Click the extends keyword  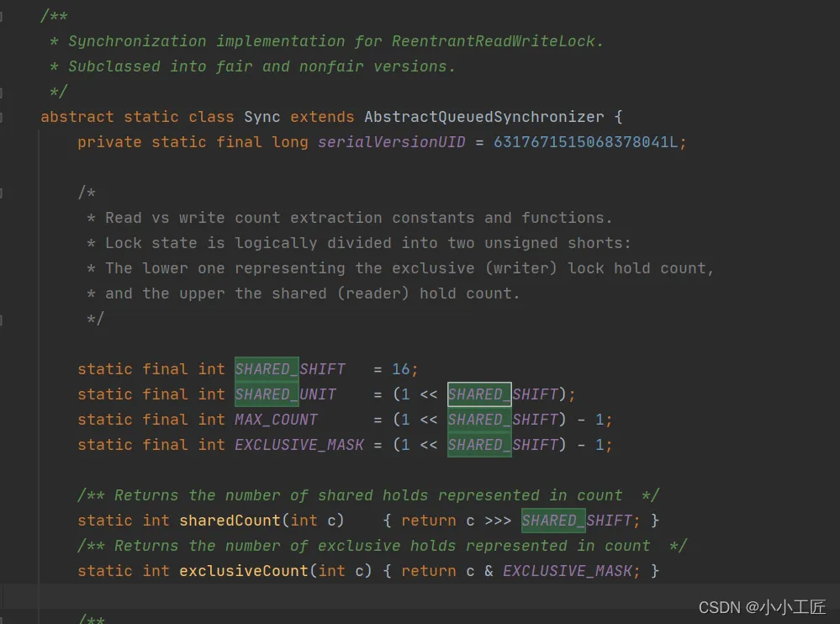coord(322,117)
